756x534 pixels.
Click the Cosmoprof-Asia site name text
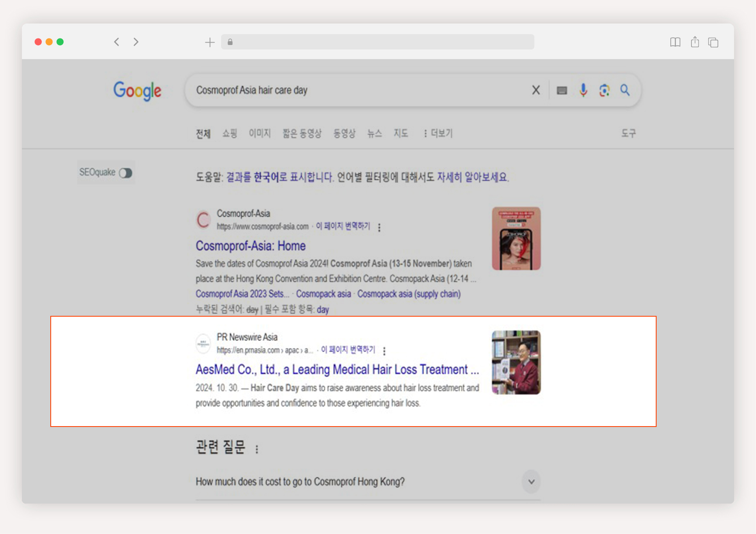[x=243, y=213]
